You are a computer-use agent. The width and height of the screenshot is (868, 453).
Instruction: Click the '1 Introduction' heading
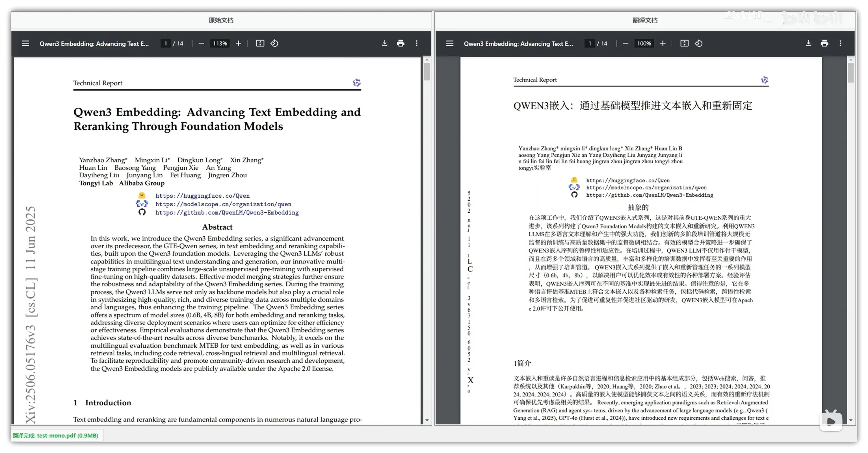[102, 402]
